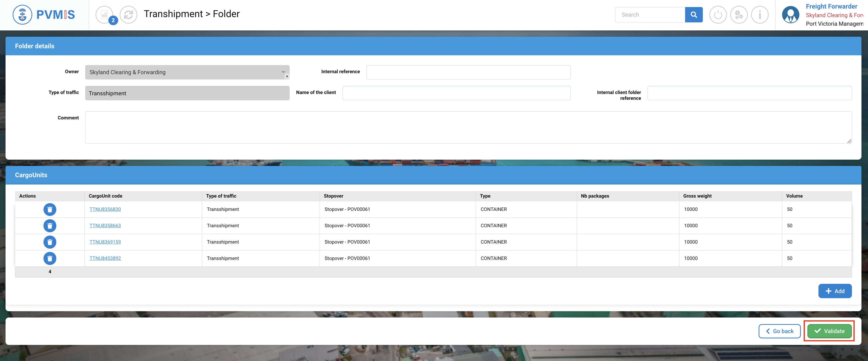868x361 pixels.
Task: Delete cargo unit TTNU8356830 with trash icon
Action: pos(50,209)
